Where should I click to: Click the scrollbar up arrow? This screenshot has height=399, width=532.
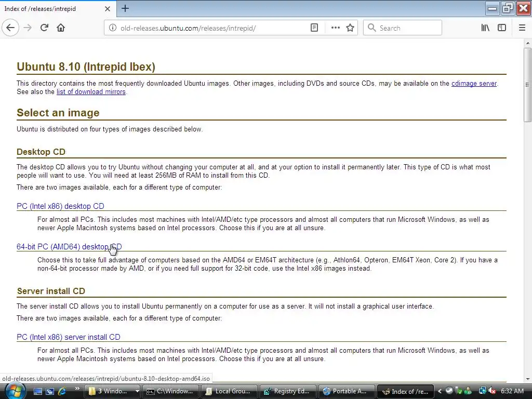coord(527,43)
